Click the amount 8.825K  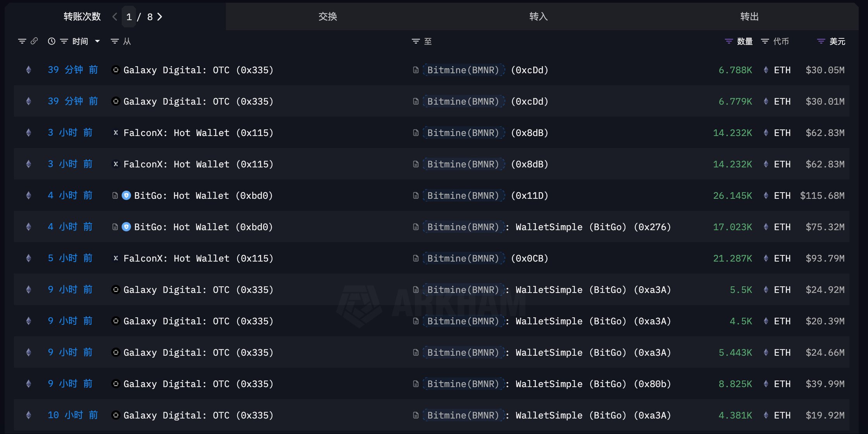pos(735,384)
